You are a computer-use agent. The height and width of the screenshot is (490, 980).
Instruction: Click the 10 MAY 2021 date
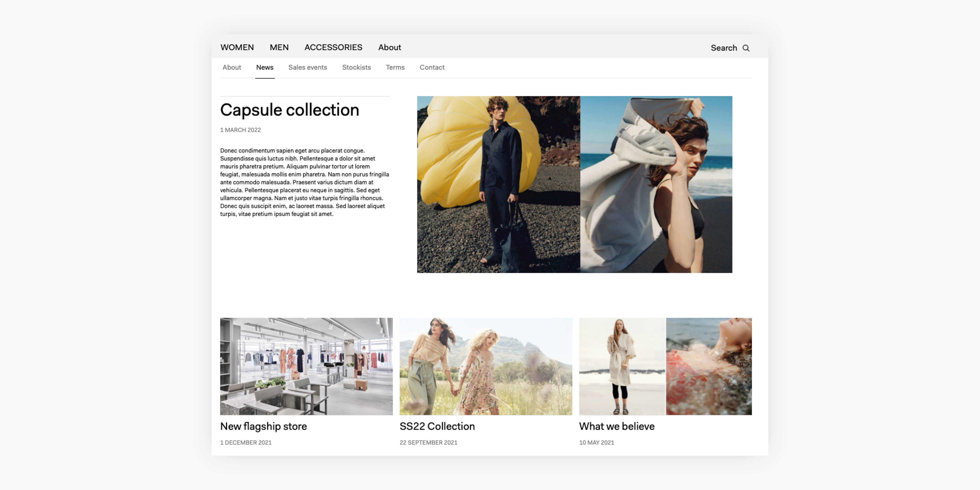click(x=596, y=443)
